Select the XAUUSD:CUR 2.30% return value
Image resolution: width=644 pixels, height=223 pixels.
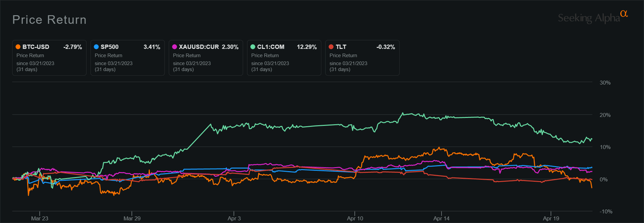(x=229, y=47)
